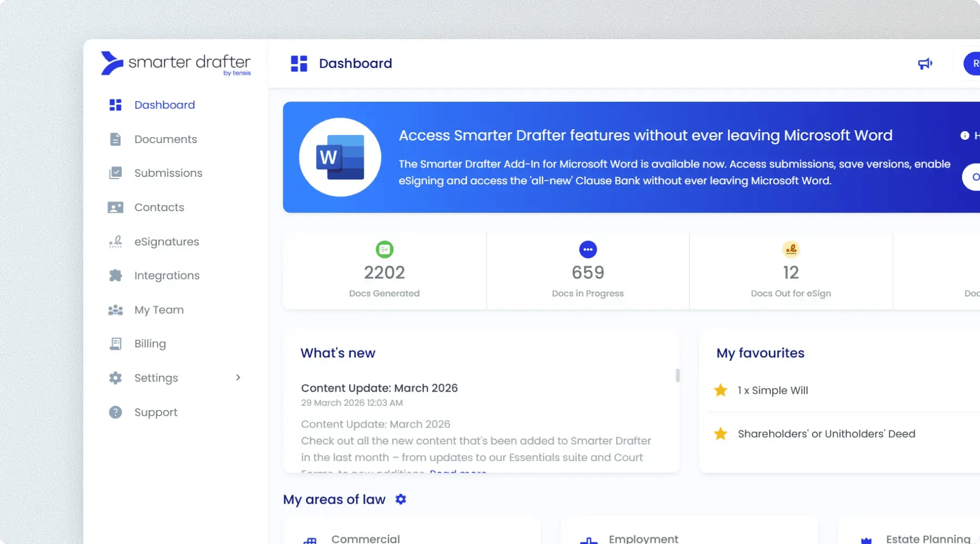Click the Microsoft Word logo in banner
Screen dimensions: 980x544
tap(340, 157)
